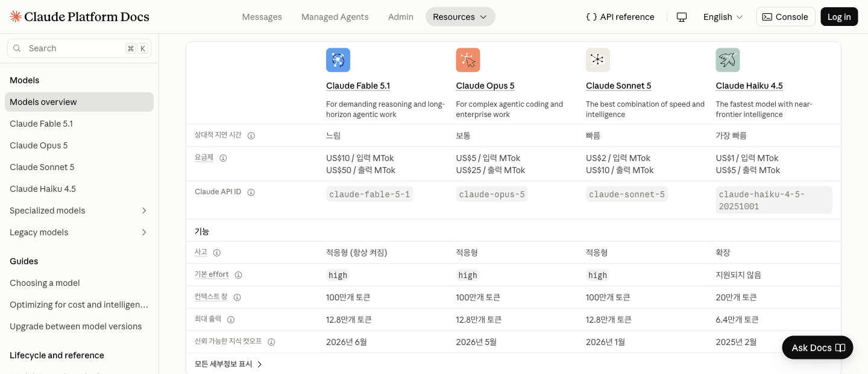Click the 지원되지 않음 cell
Image resolution: width=868 pixels, height=374 pixels.
[x=738, y=275]
